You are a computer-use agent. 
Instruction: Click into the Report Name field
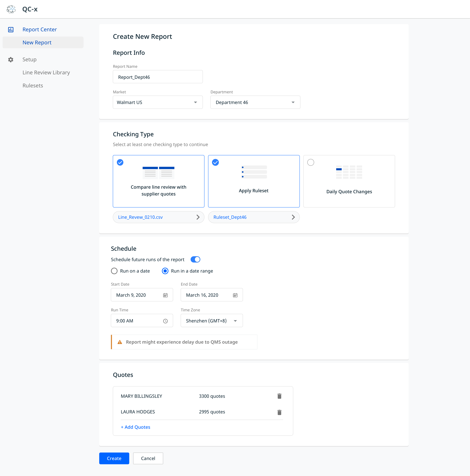[x=158, y=77]
